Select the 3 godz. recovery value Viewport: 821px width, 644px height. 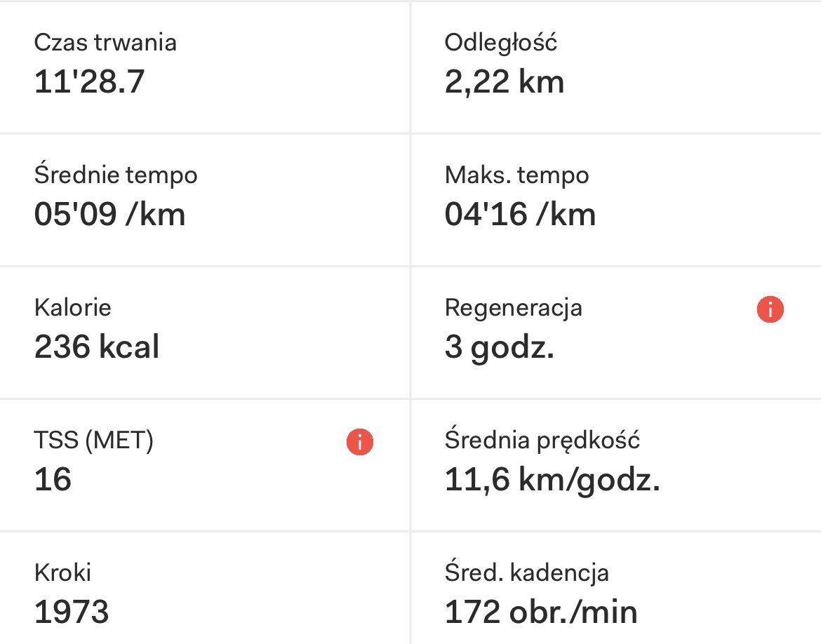click(x=499, y=347)
